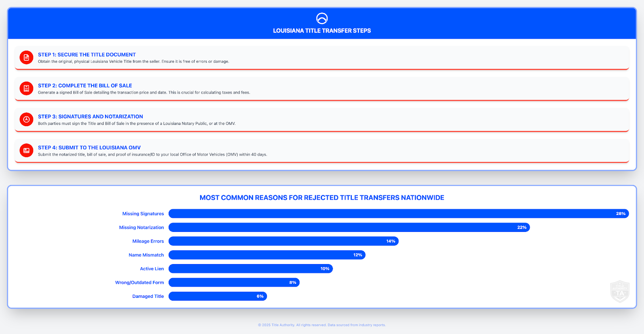Click the document icon beside Step 1
This screenshot has height=334, width=644.
click(x=27, y=57)
